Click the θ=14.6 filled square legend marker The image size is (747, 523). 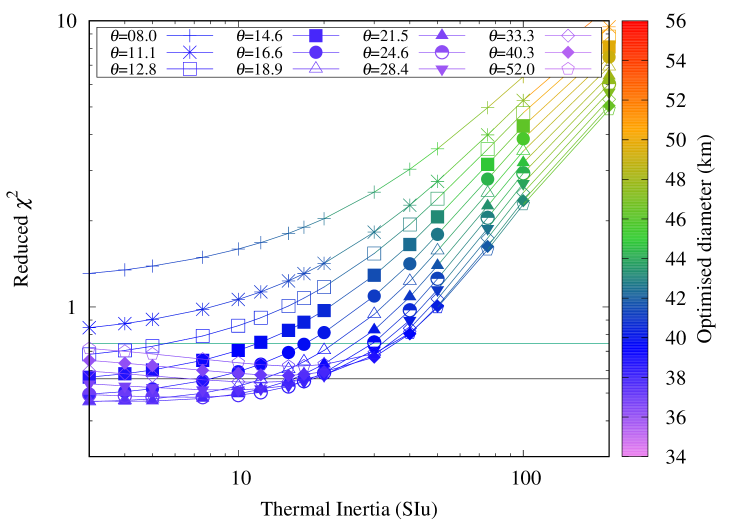(316, 36)
